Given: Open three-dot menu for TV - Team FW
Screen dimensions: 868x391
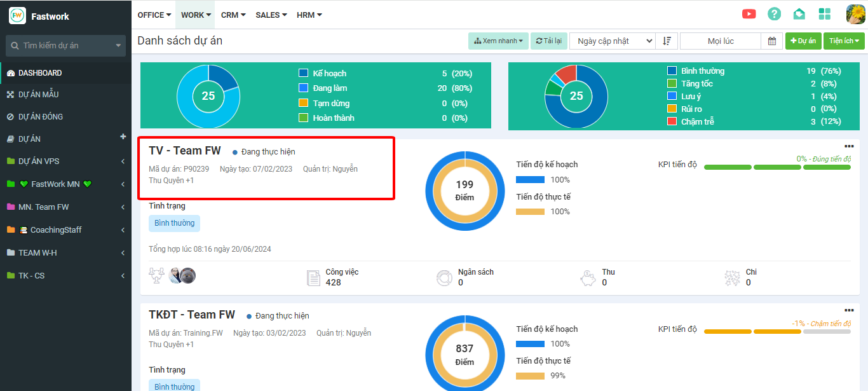Looking at the screenshot, I should [x=849, y=146].
